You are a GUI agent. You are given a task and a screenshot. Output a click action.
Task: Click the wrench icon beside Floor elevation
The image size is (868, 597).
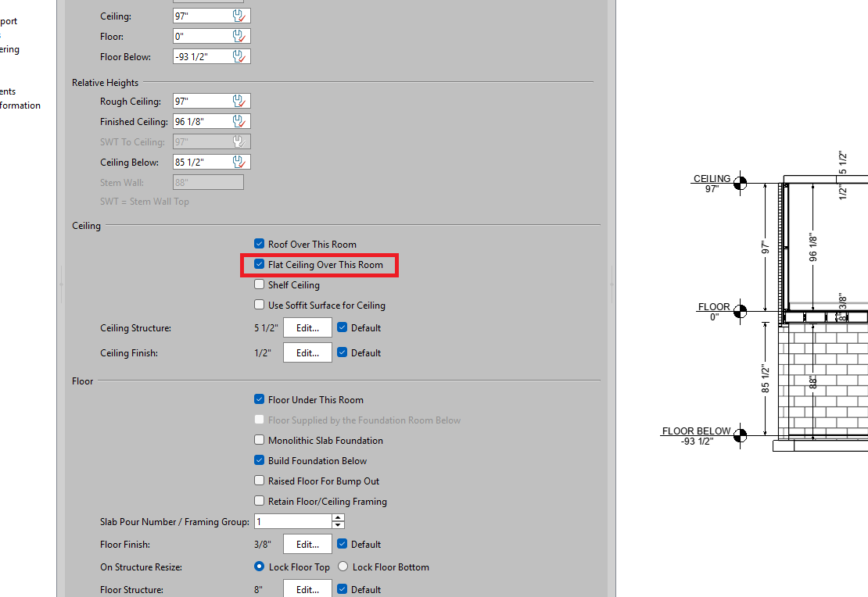[x=240, y=37]
